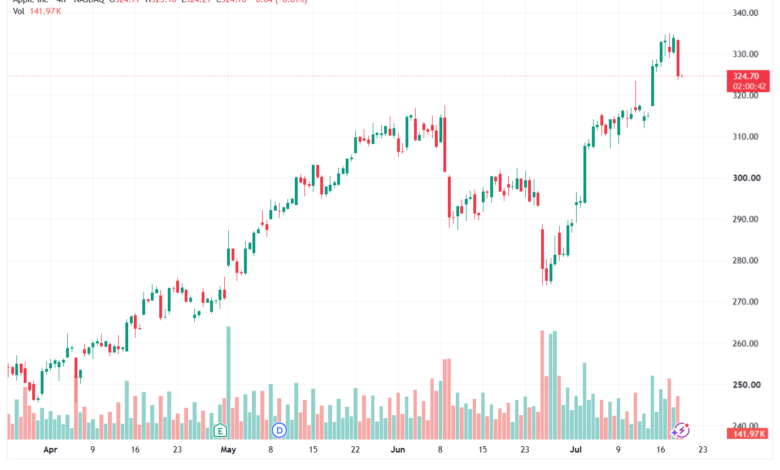Viewport: 780px width, 470px height.
Task: Click the blue D dividend marker
Action: 280,430
